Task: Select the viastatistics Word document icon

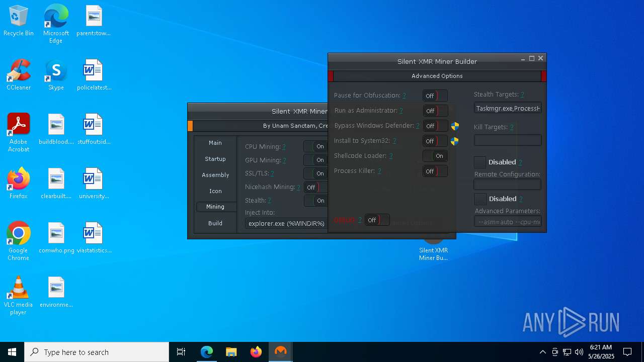Action: (94, 238)
